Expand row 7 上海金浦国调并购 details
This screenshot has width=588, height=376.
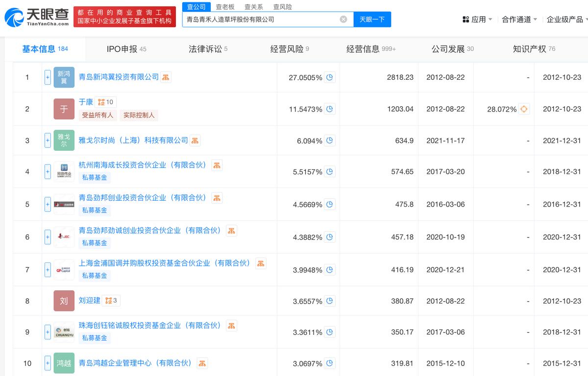[48, 270]
